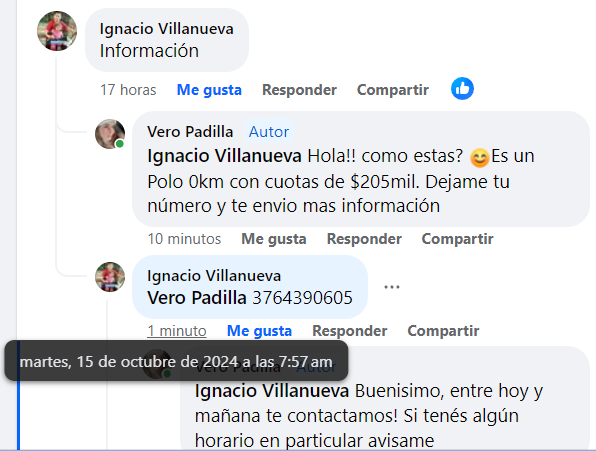This screenshot has height=451, width=596.
Task: Click the underlined 1 minuto timestamp
Action: (x=177, y=331)
